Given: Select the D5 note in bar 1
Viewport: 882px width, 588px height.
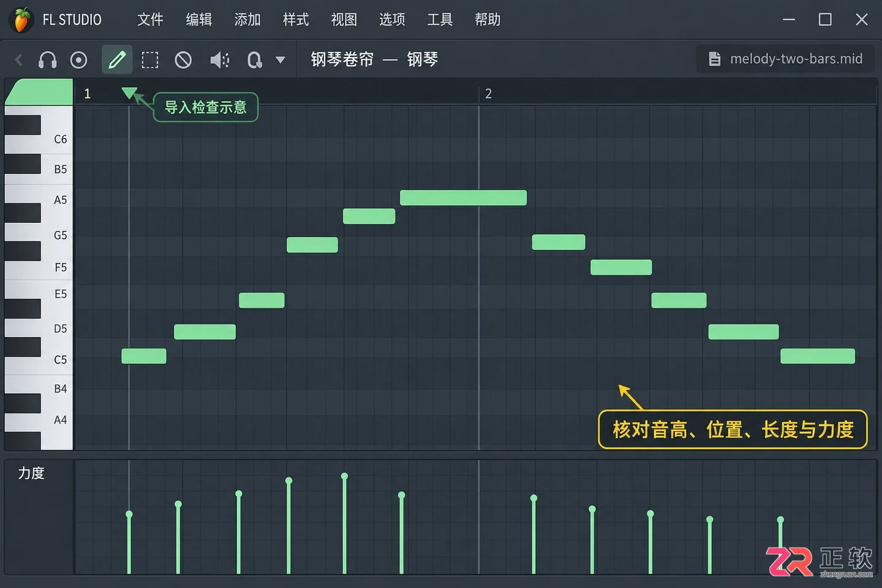Looking at the screenshot, I should pos(205,331).
